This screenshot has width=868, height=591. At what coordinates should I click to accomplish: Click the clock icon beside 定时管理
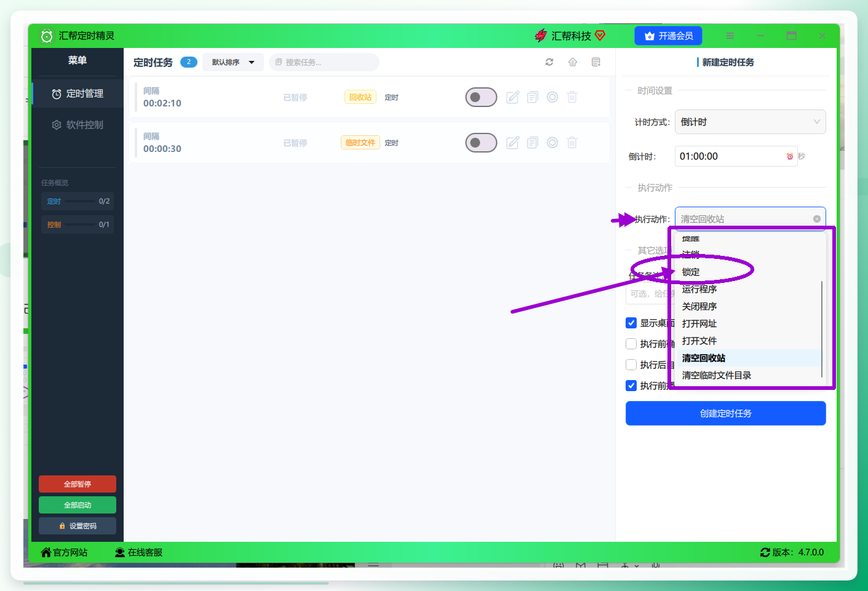57,94
